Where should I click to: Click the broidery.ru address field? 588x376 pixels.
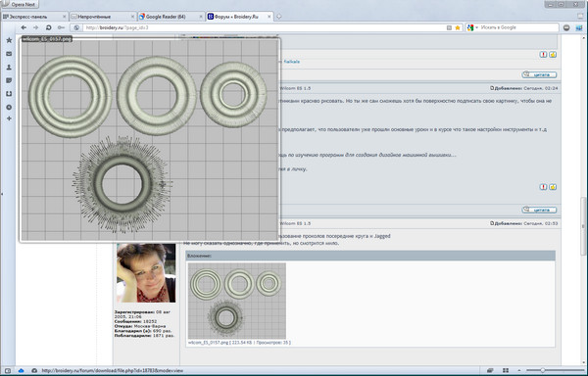263,27
